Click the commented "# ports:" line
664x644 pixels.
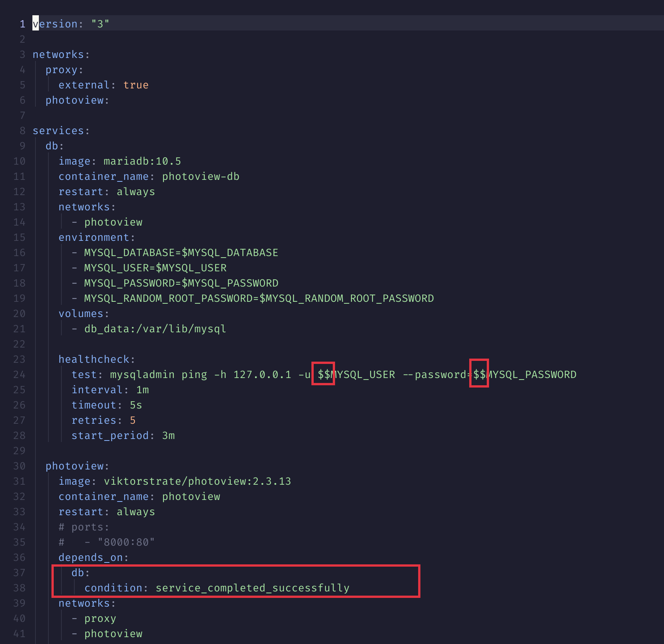(84, 527)
